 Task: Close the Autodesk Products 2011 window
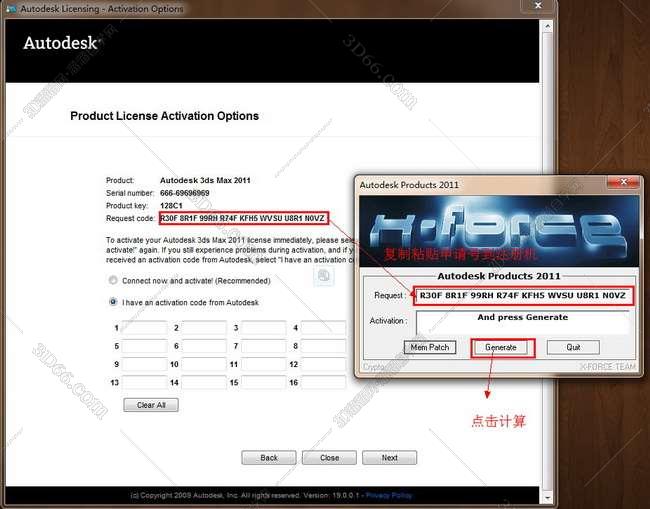(623, 182)
